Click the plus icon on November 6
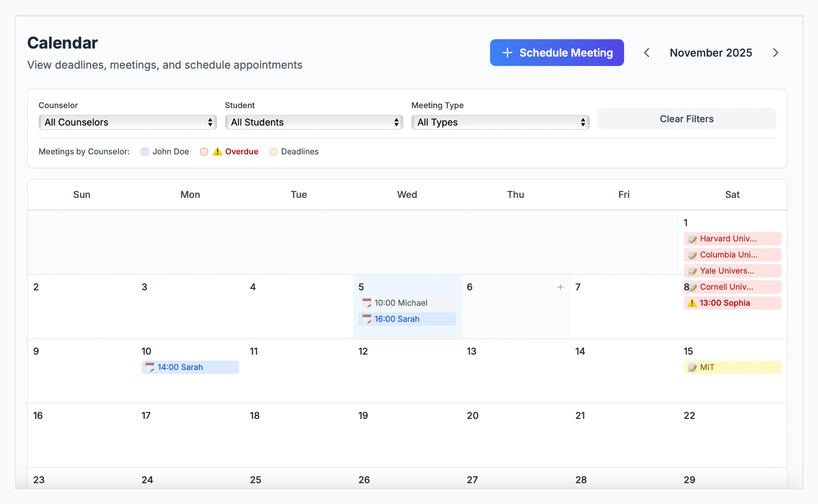818x504 pixels. pos(560,287)
